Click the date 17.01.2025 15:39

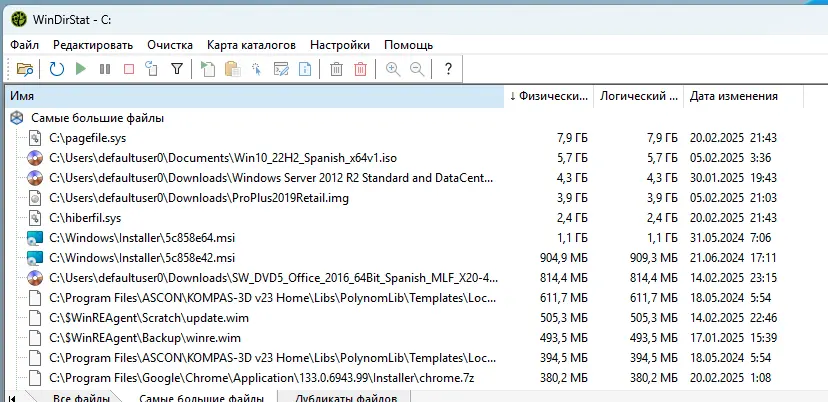click(733, 338)
